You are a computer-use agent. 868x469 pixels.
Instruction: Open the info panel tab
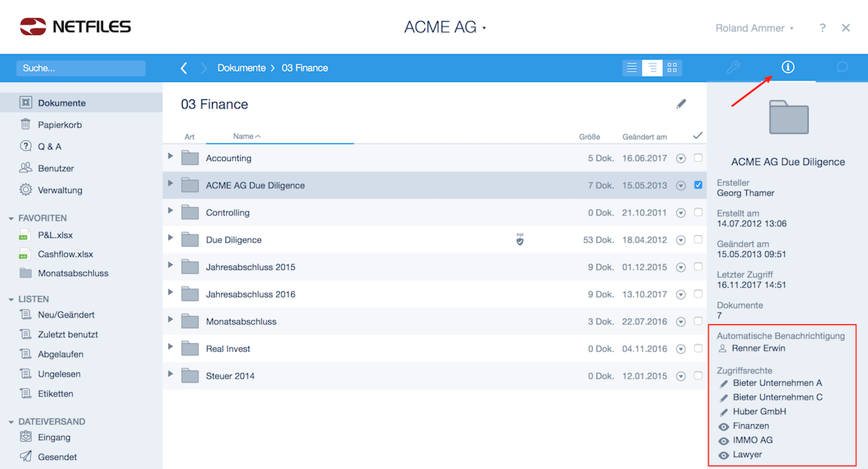click(788, 67)
